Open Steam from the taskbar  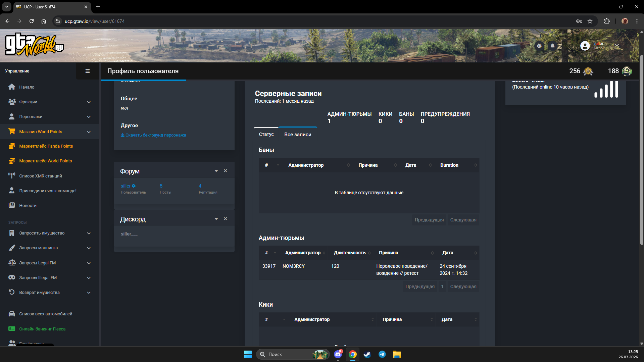[367, 354]
